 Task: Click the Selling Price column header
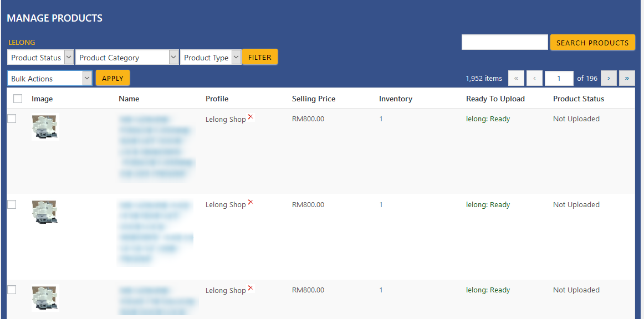coord(314,99)
